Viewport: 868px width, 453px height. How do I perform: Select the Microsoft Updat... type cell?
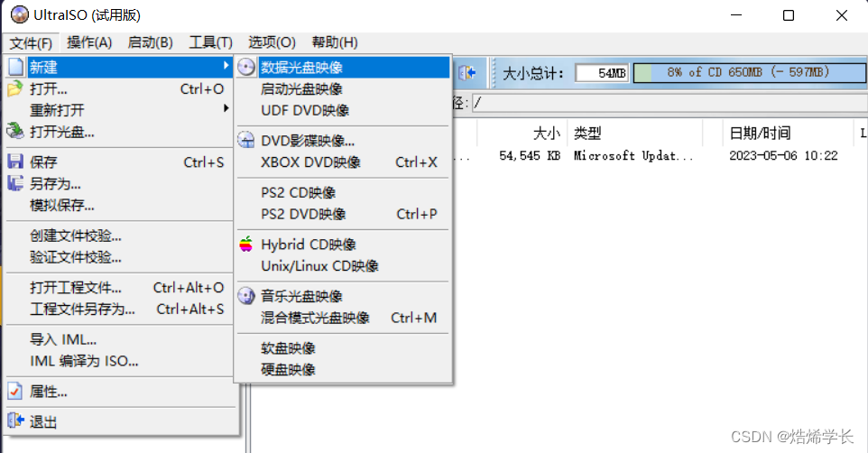tap(633, 155)
